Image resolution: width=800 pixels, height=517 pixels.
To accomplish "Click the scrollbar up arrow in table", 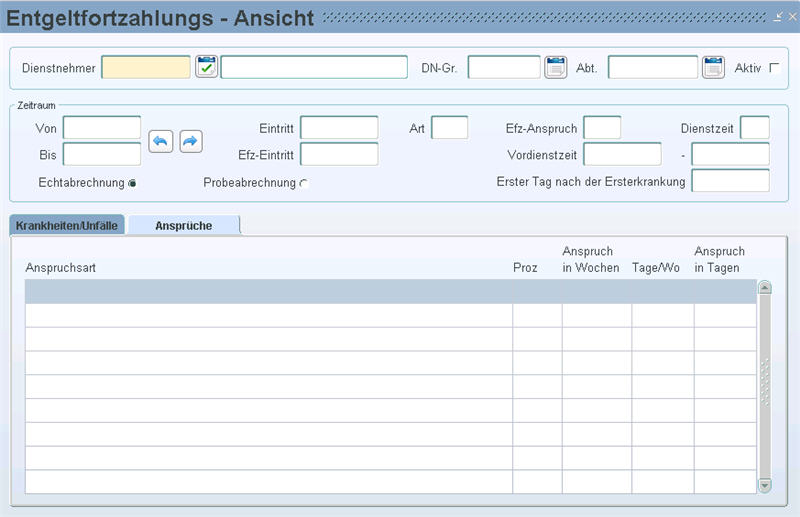I will 764,287.
